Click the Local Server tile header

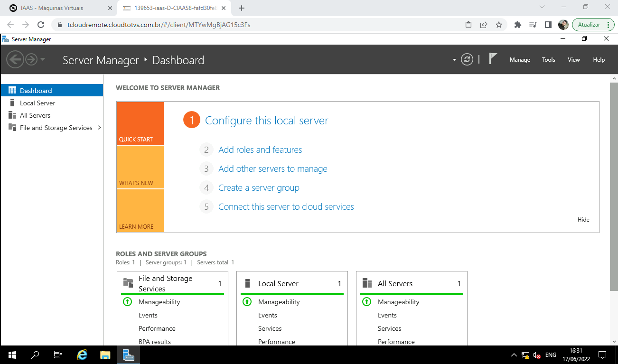pos(292,283)
